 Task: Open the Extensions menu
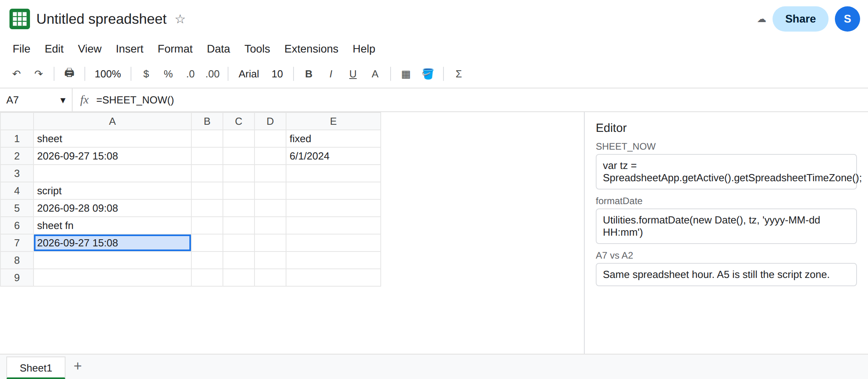[311, 49]
